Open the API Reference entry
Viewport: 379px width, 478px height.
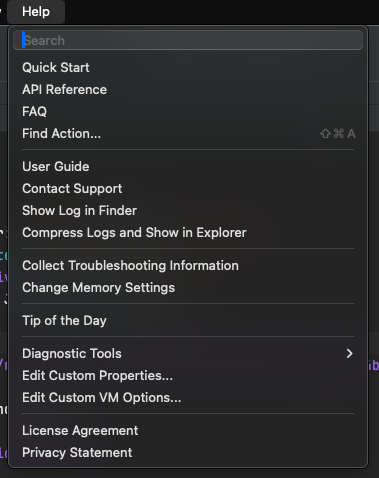click(x=188, y=90)
